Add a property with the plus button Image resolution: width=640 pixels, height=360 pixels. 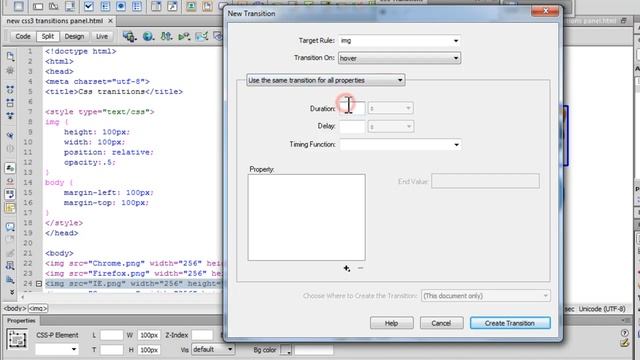click(x=347, y=268)
